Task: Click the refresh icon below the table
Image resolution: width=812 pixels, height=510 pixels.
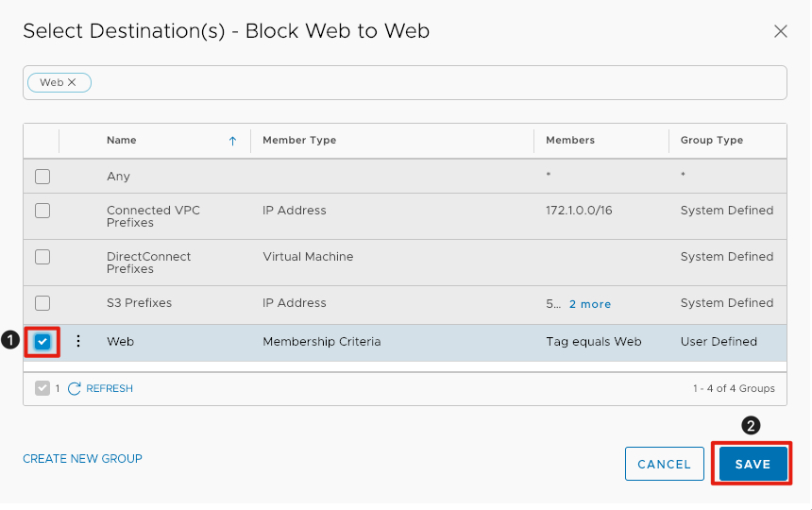Action: (x=74, y=388)
